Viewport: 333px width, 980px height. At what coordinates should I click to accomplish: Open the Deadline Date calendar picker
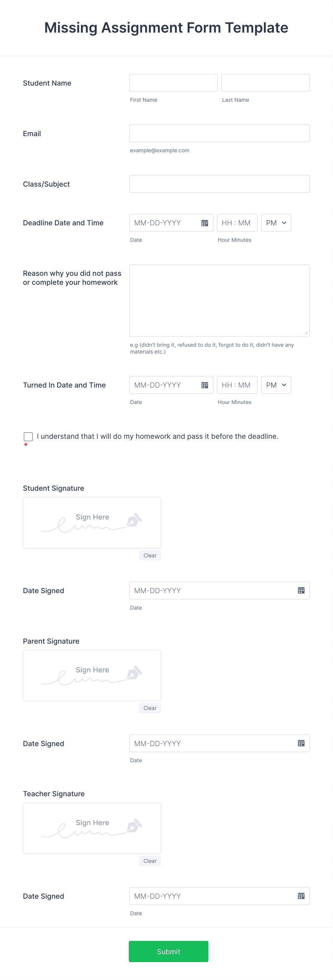204,222
